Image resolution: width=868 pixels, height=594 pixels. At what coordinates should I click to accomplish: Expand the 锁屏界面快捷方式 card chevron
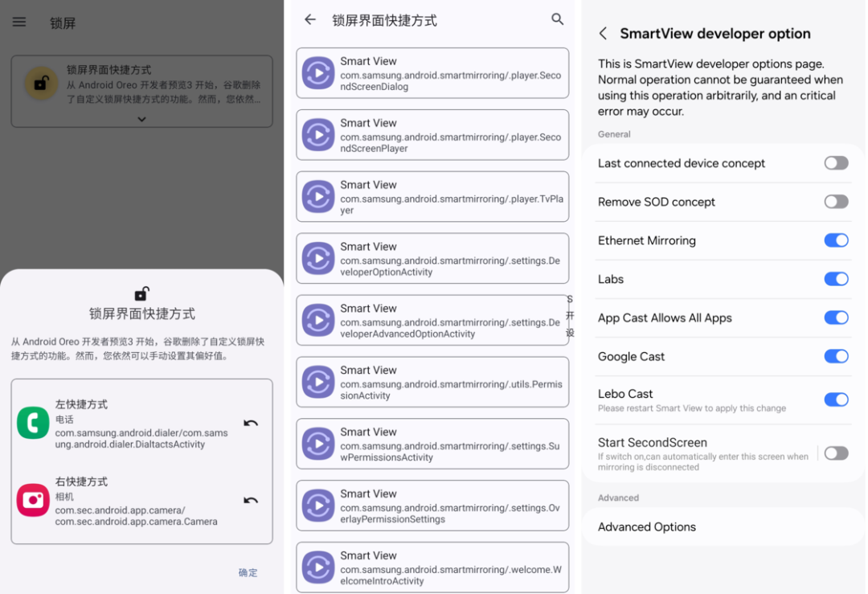pos(141,119)
